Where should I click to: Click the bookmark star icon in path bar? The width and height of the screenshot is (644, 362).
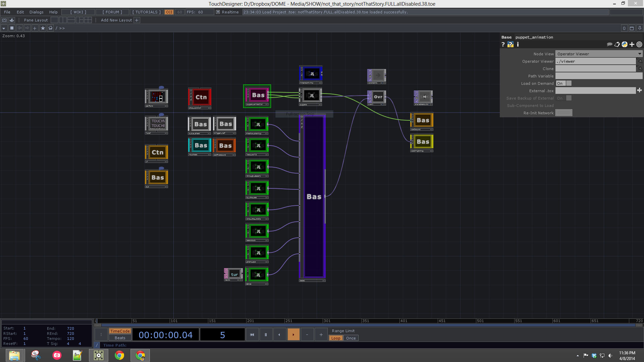click(43, 28)
